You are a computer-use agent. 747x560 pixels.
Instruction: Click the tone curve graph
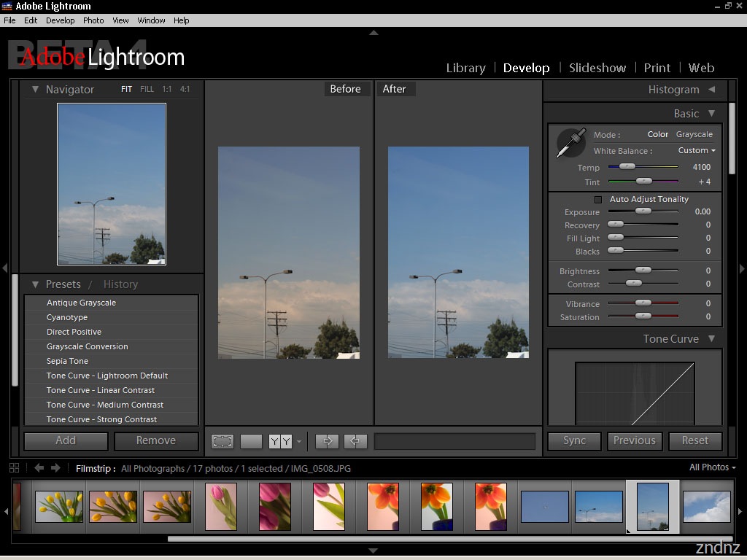coord(635,393)
